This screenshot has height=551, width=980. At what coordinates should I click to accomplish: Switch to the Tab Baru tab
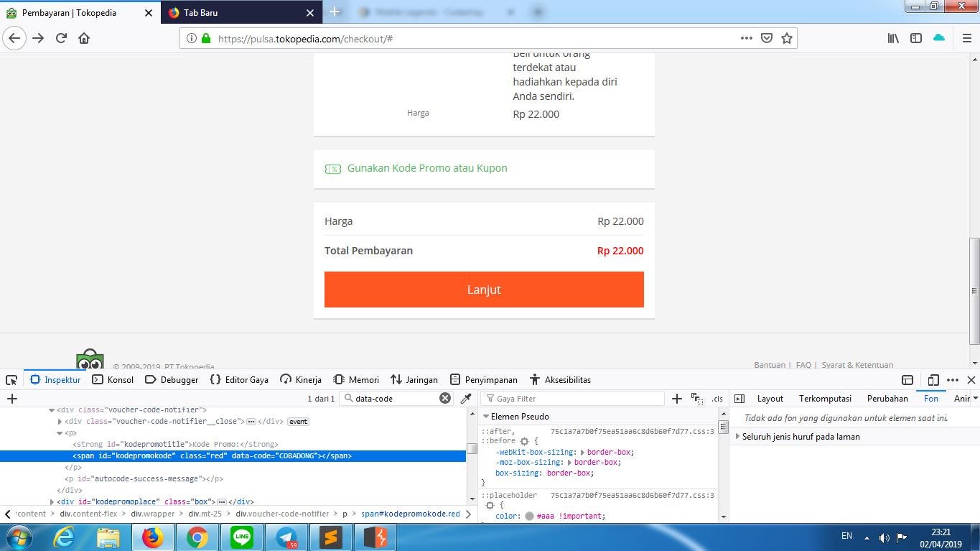pos(241,12)
